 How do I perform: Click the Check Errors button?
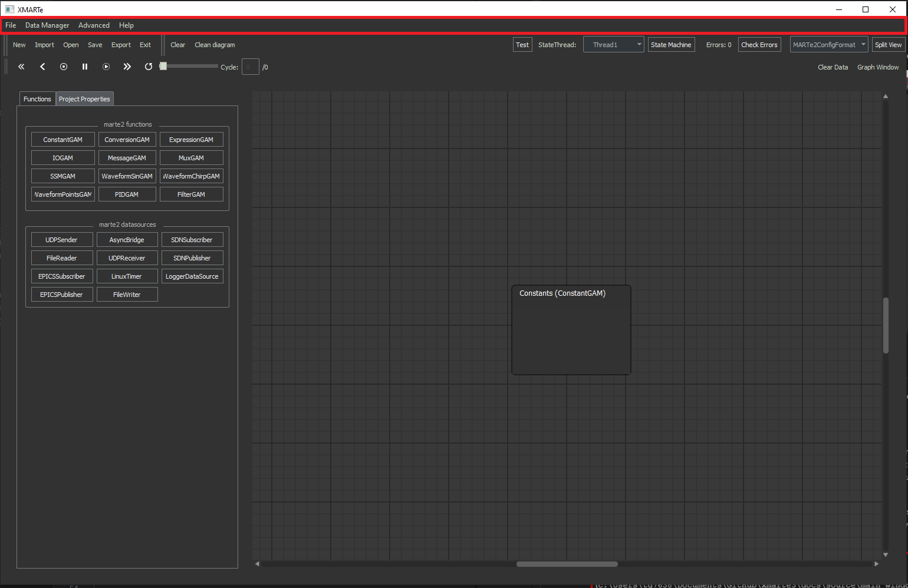[x=759, y=45]
